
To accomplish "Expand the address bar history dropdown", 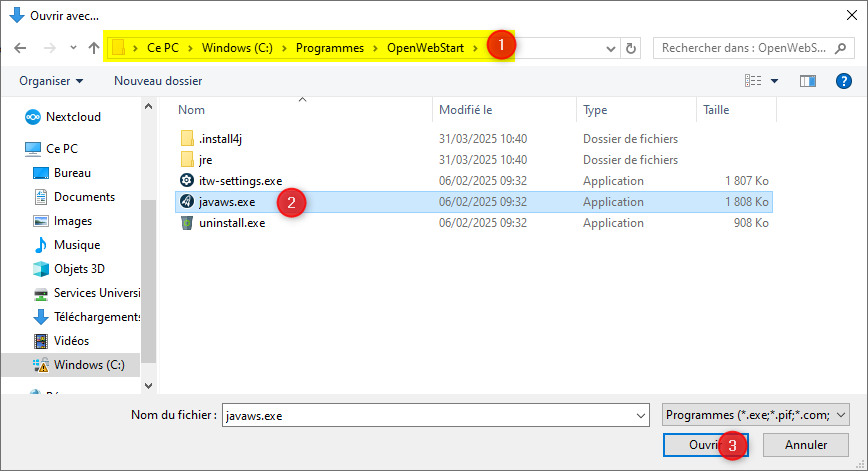I will click(x=610, y=48).
